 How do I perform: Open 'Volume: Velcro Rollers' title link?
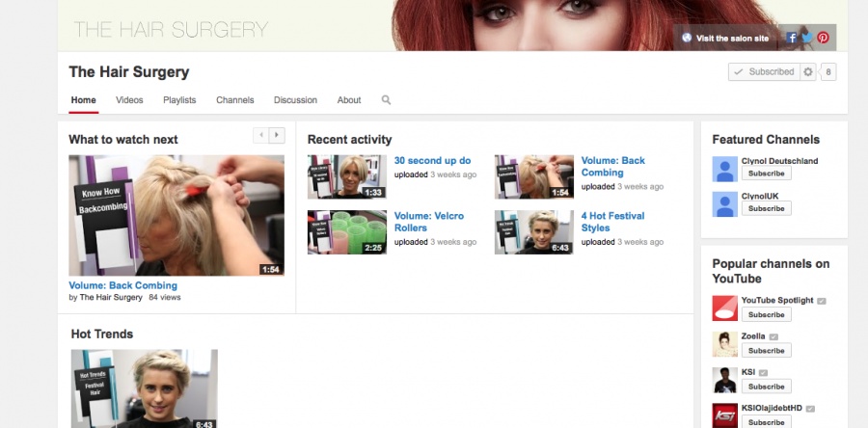tap(429, 222)
